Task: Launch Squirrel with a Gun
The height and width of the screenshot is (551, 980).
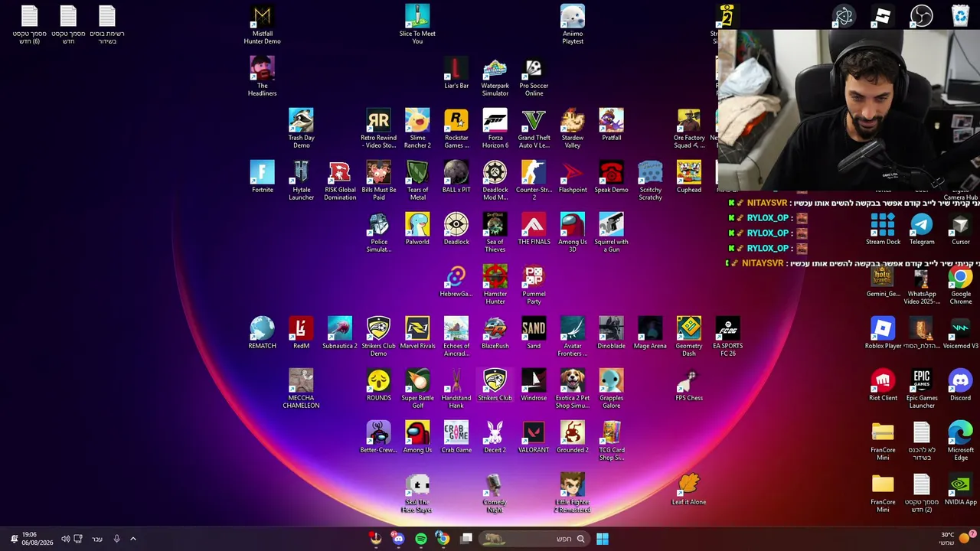Action: pos(611,233)
